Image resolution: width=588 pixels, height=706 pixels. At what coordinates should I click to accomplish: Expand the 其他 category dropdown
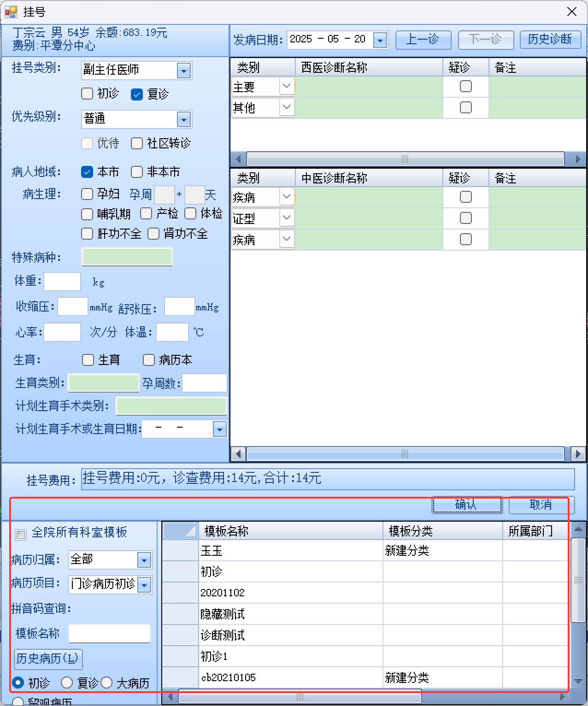[287, 107]
